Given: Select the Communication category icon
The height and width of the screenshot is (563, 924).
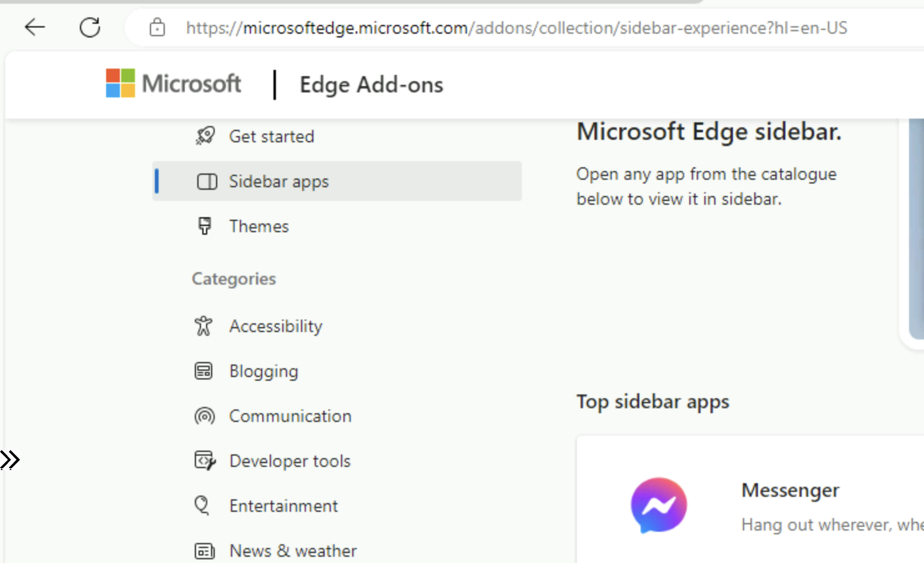Looking at the screenshot, I should tap(205, 416).
